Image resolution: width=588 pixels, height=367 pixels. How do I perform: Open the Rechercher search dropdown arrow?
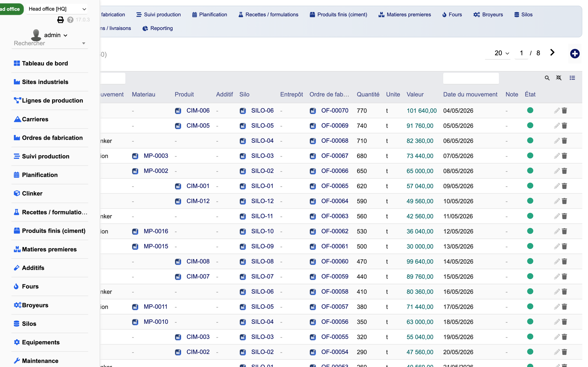tap(84, 43)
